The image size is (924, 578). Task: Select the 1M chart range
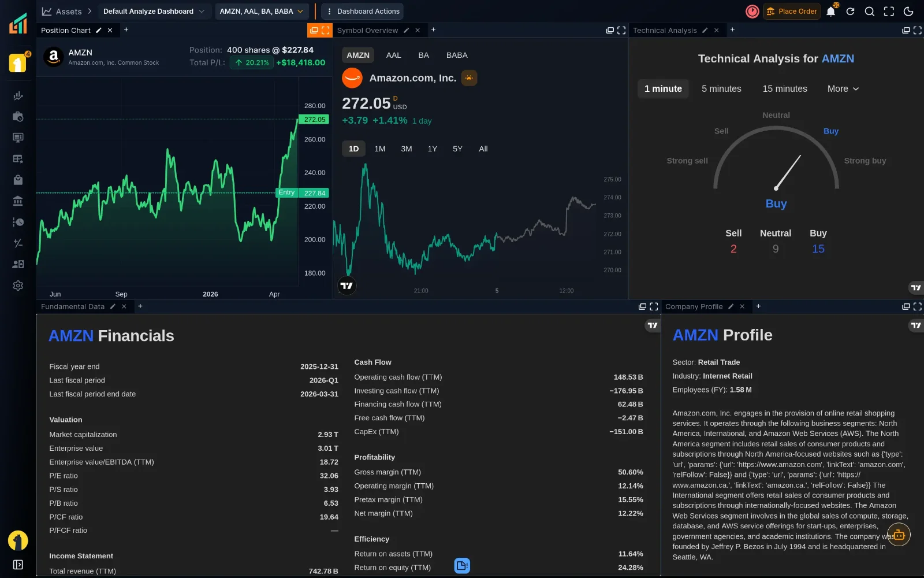click(379, 149)
